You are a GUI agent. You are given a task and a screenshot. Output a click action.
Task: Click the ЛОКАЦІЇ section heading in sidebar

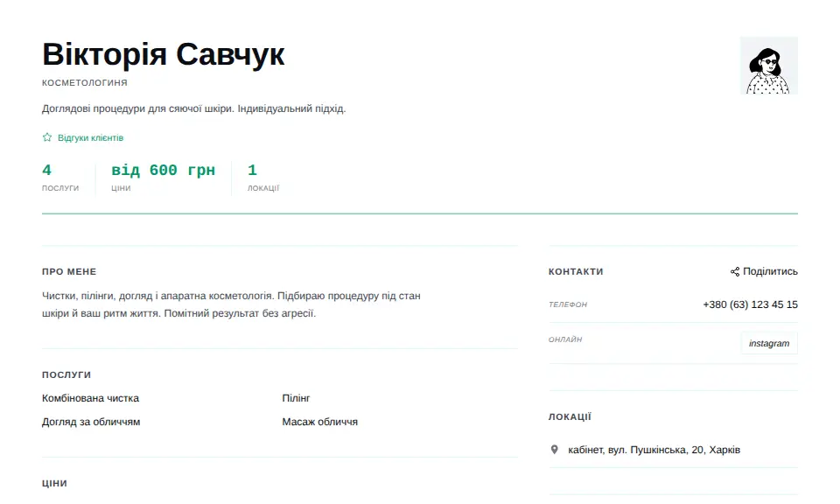tap(570, 416)
